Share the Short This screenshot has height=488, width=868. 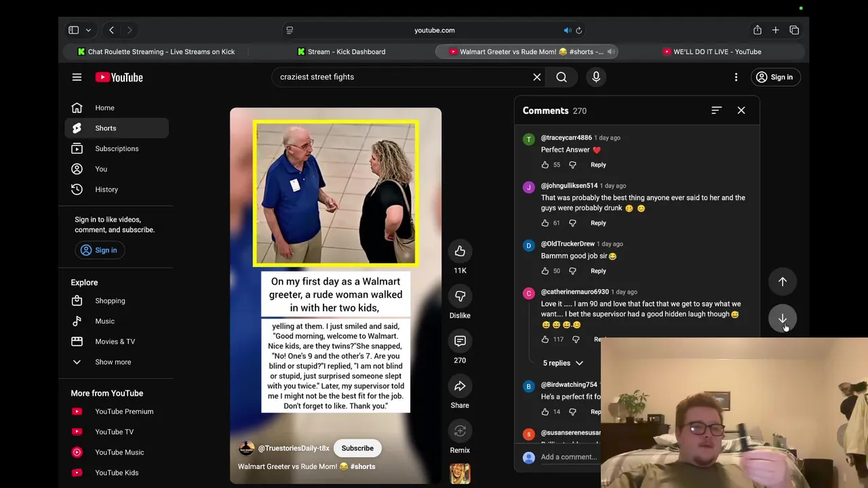[460, 386]
